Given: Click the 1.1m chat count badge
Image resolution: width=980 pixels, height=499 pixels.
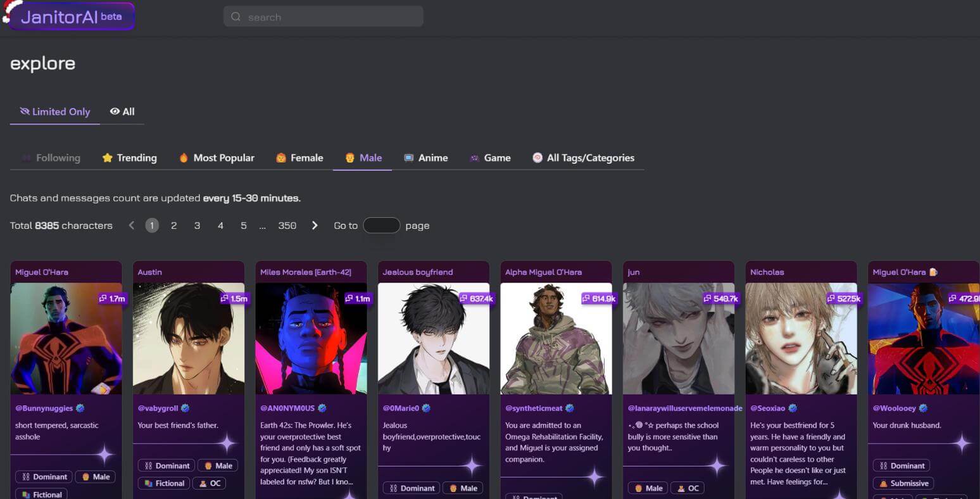Looking at the screenshot, I should click(358, 298).
